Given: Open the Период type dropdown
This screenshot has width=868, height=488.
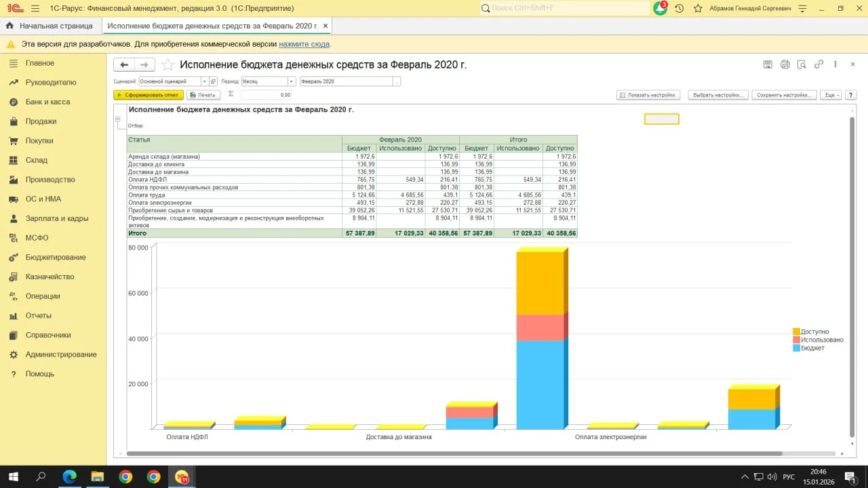Looking at the screenshot, I should point(291,81).
